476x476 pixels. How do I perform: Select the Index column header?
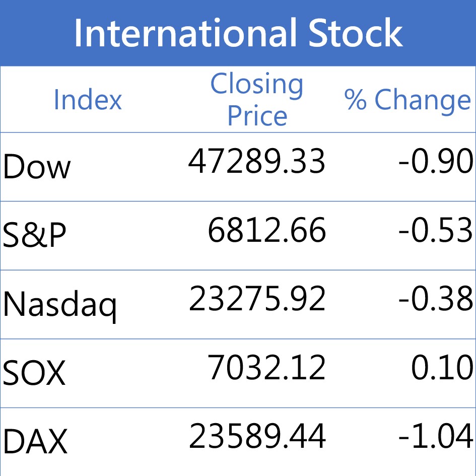pyautogui.click(x=88, y=100)
